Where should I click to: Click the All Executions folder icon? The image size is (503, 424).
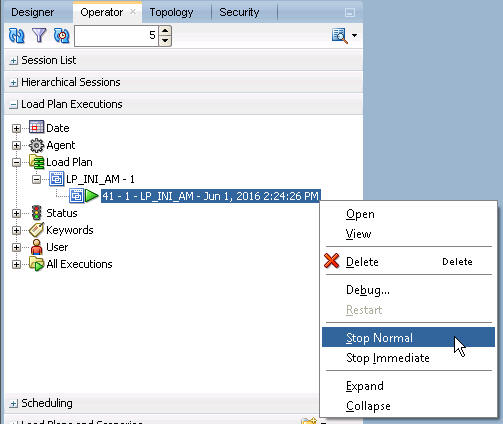point(36,264)
